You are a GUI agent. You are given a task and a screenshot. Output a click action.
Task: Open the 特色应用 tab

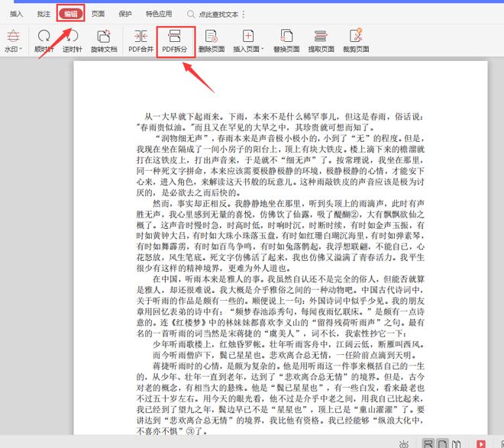coord(159,14)
